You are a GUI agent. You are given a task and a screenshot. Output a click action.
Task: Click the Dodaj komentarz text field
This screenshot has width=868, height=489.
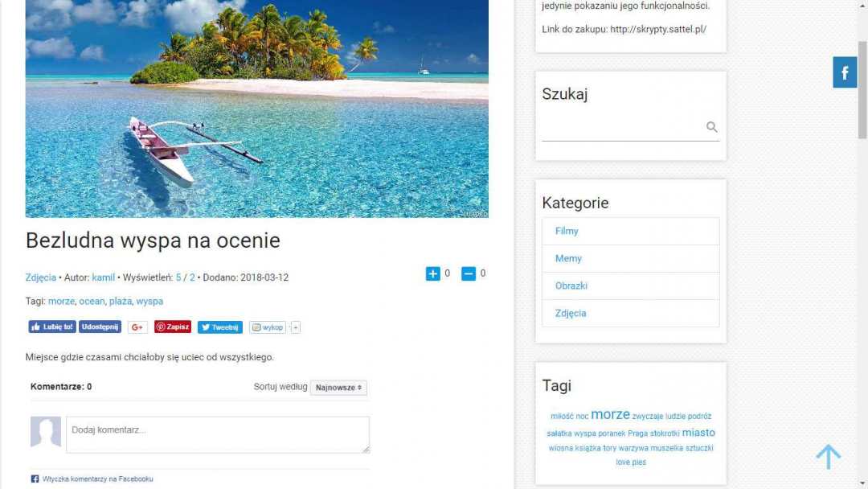(218, 435)
